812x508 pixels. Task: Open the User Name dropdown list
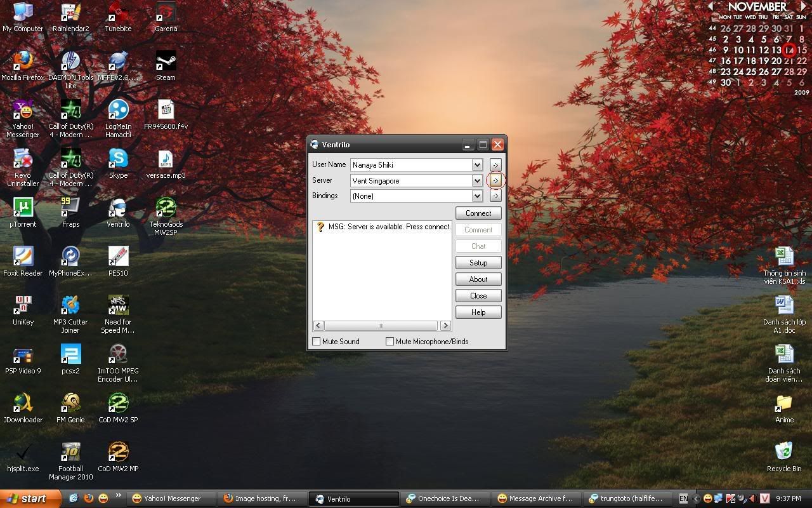click(x=477, y=165)
